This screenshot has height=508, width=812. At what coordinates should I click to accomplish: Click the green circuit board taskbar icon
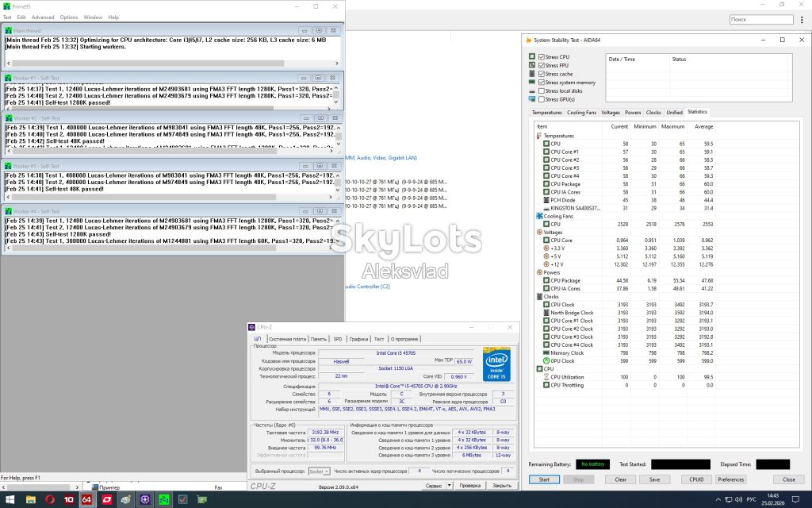coord(202,500)
